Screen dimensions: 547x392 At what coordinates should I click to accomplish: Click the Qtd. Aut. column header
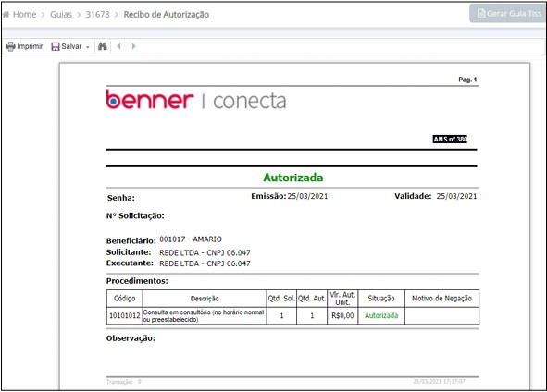(312, 299)
